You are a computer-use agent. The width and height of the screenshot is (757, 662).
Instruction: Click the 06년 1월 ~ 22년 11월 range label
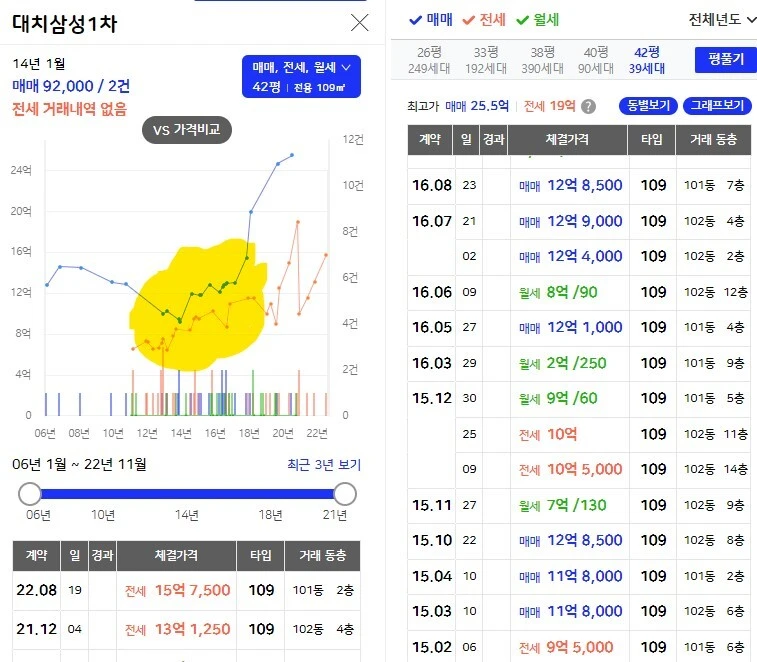[79, 465]
